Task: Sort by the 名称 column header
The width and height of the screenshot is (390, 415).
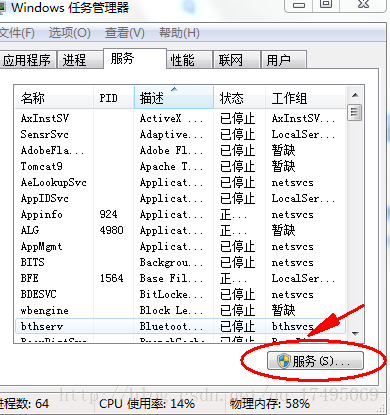Action: [54, 98]
